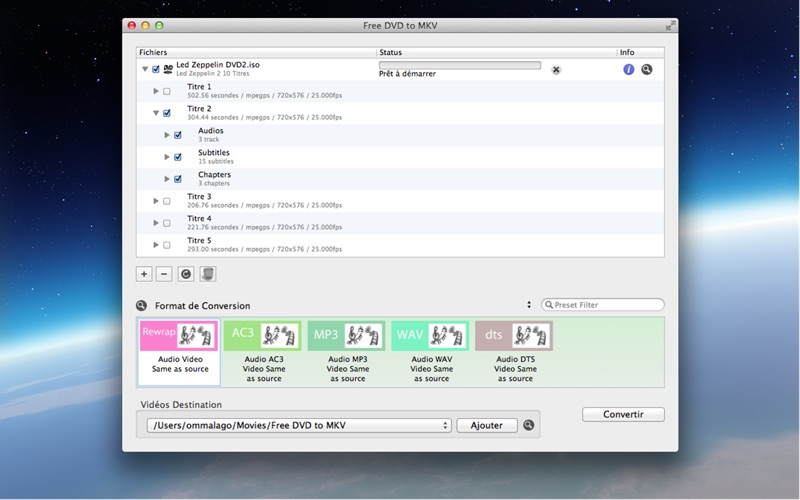The height and width of the screenshot is (500, 800).
Task: Expand the Titre 1 disclosure triangle
Action: (156, 91)
